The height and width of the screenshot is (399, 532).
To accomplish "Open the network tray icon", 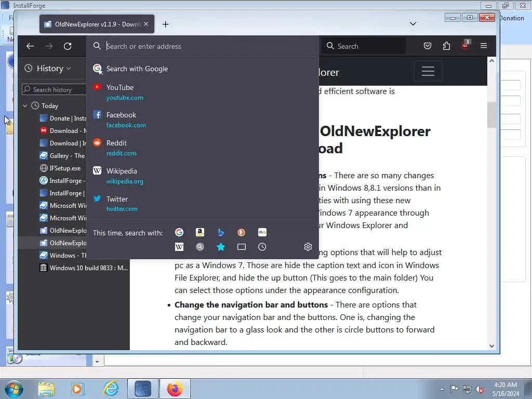I will coord(467,390).
